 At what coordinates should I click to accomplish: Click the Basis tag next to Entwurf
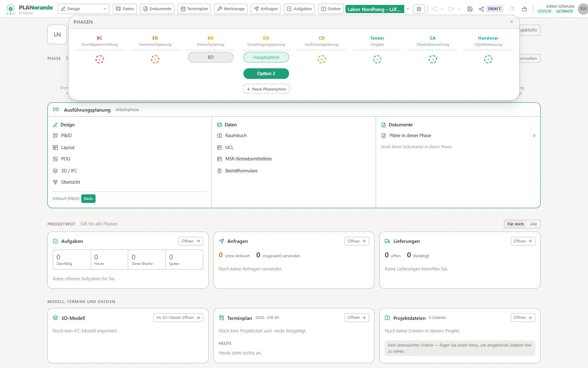(x=88, y=199)
